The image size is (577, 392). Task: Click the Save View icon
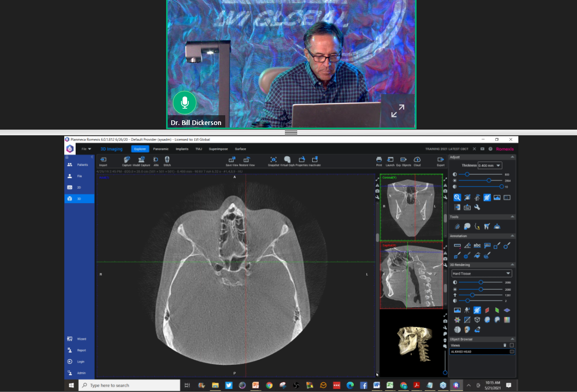click(232, 160)
